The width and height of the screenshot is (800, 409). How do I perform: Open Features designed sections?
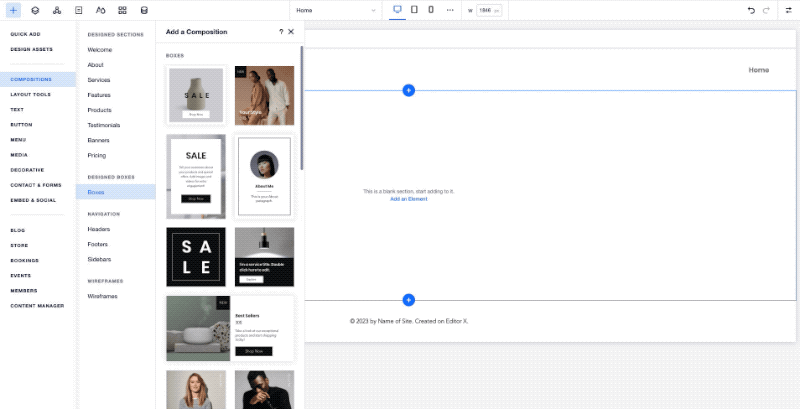[x=99, y=95]
